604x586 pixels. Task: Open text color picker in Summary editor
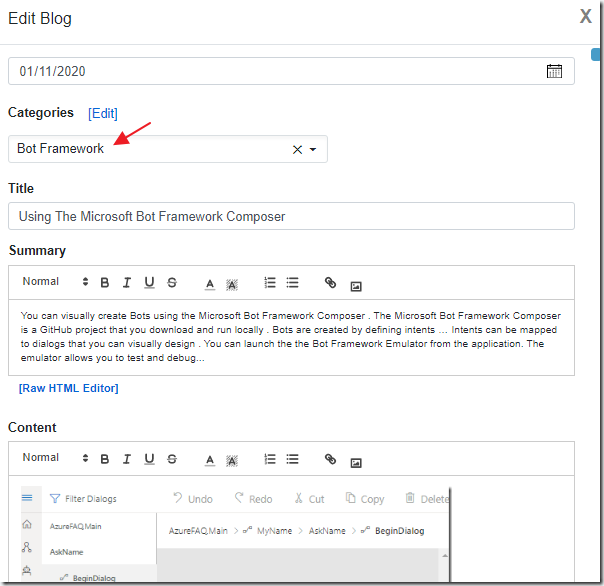click(210, 284)
